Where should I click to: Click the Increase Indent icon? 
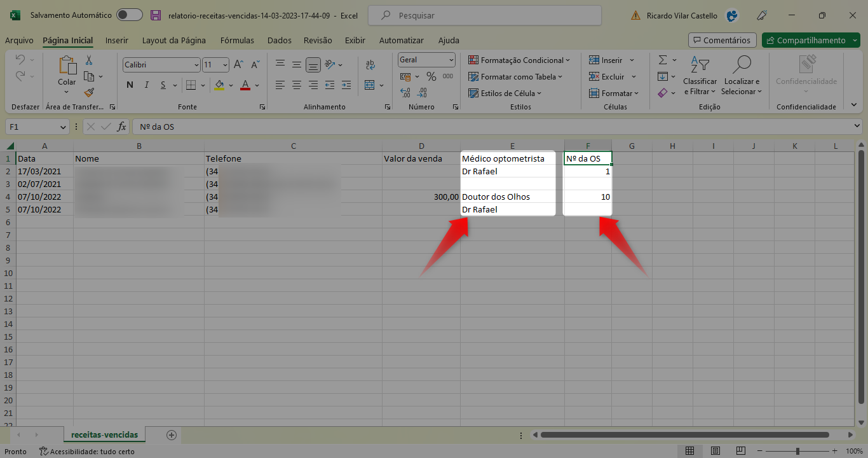pos(346,85)
